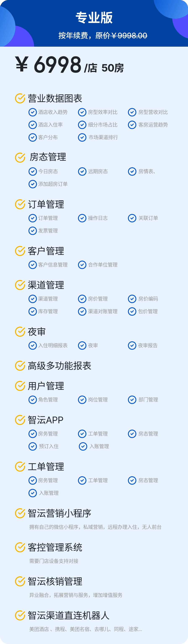Click the 渠道管理 section heading

pos(46,285)
